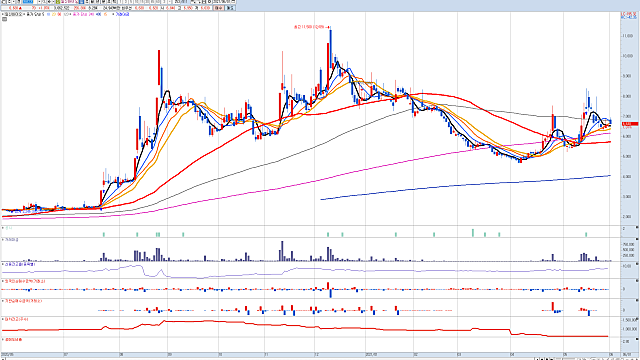Image resolution: width=640 pixels, height=360 pixels.
Task: Click right-edge marker of bottom red line panel
Action: [x=637, y=319]
